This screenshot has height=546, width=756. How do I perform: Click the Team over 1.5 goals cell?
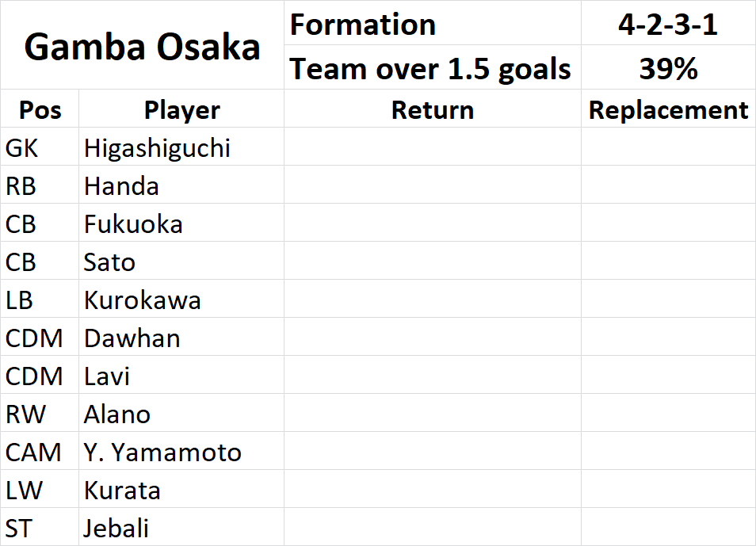(433, 67)
